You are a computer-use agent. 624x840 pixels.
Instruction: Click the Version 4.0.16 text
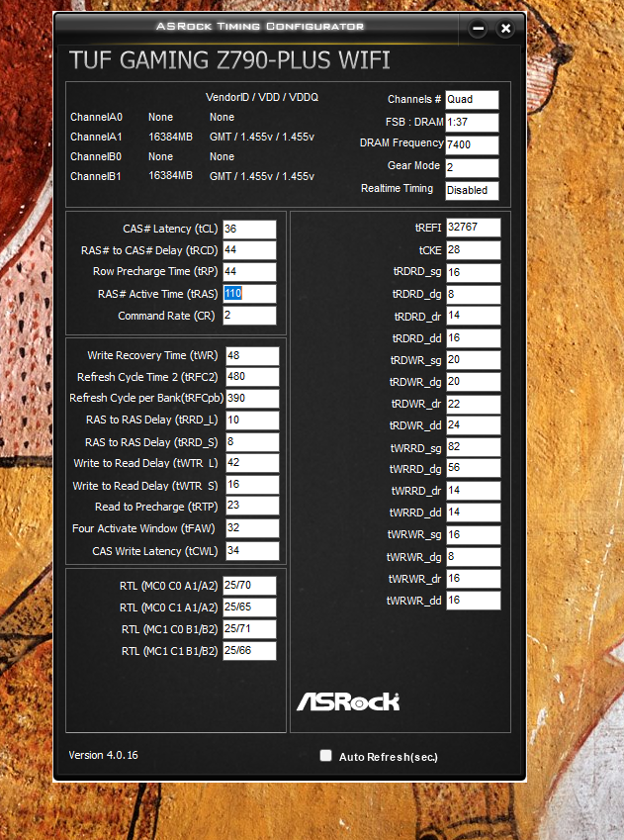(104, 755)
